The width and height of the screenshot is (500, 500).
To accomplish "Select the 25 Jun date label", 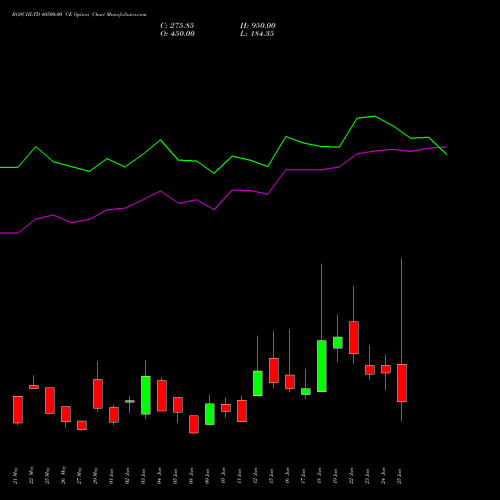I will click(x=400, y=476).
